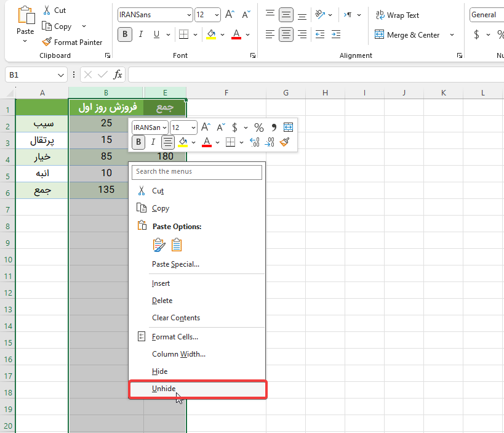Open the IRANSans font name dropdown in ribbon
The image size is (504, 433).
click(x=188, y=15)
